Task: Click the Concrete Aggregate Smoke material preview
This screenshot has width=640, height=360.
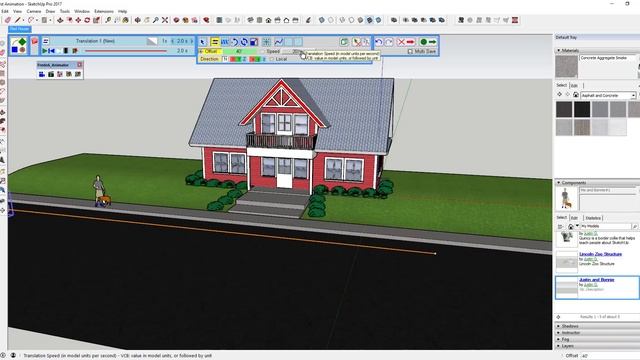Action: click(x=567, y=66)
